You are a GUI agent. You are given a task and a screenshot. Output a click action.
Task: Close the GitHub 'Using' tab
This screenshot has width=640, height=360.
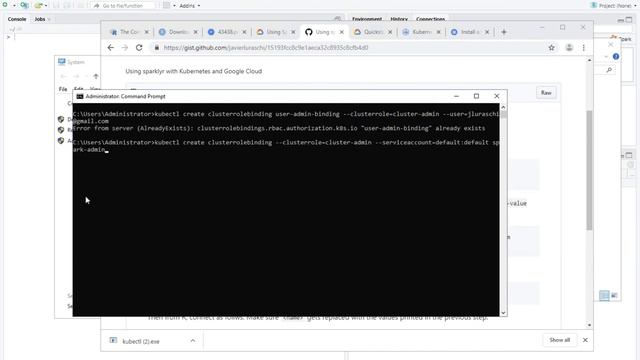coord(342,32)
